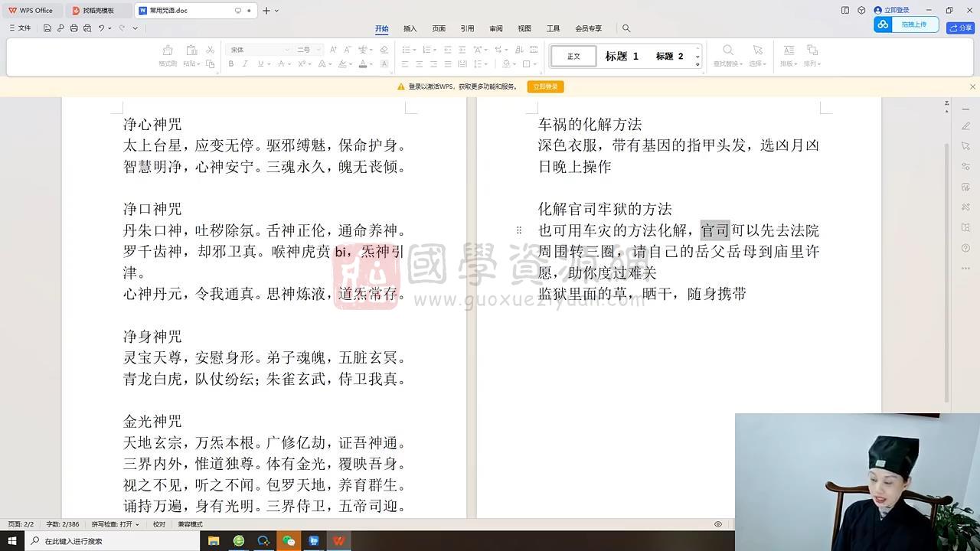Click the 拍摄上传 button
This screenshot has width=980, height=551.
906,24
